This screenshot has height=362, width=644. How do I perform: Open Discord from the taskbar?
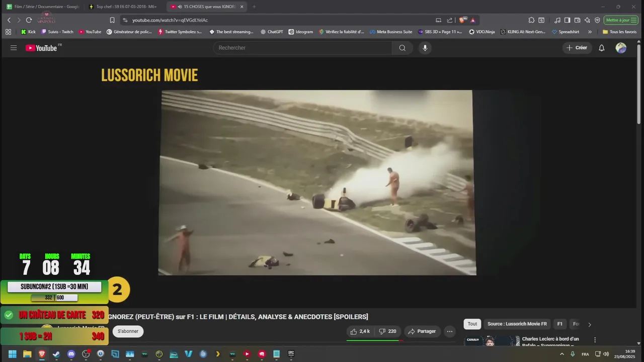click(71, 354)
